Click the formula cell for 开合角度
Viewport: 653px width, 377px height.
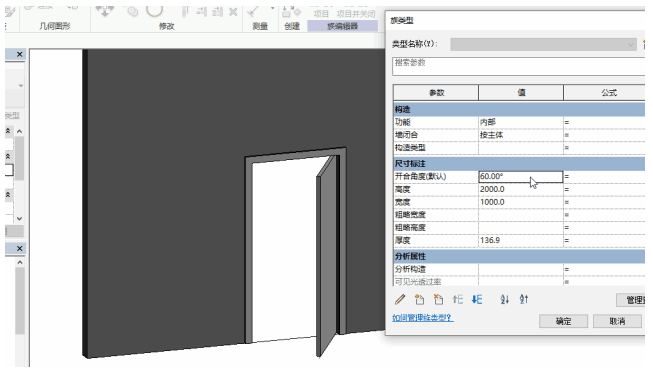pos(604,177)
